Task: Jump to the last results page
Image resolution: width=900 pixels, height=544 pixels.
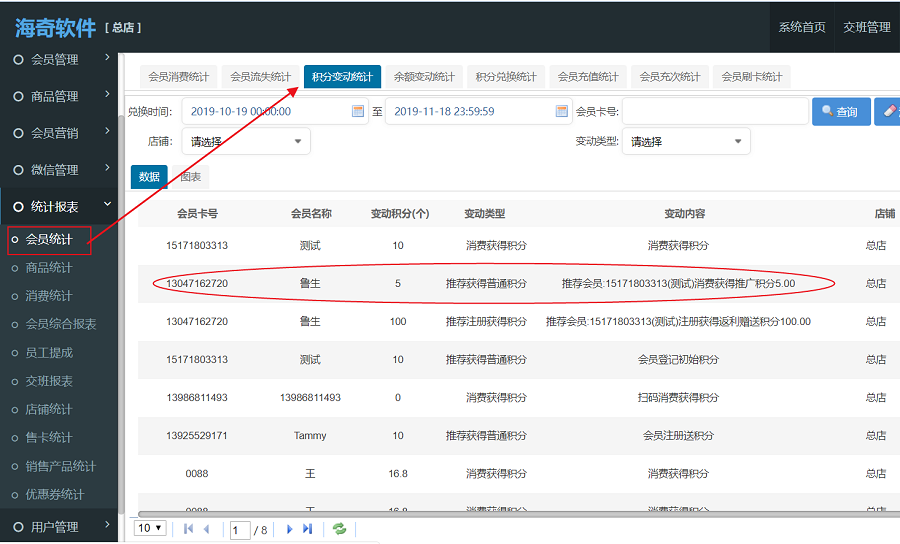Action: [x=308, y=528]
